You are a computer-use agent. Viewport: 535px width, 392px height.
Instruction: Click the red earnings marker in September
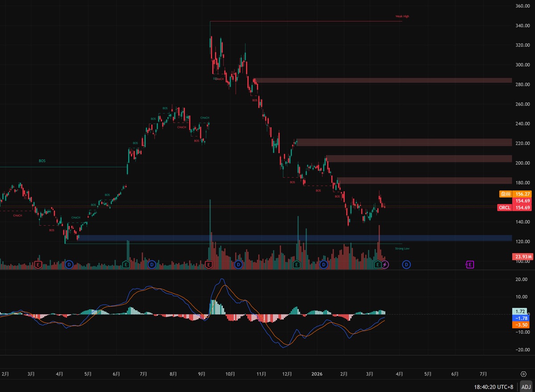pyautogui.click(x=208, y=265)
